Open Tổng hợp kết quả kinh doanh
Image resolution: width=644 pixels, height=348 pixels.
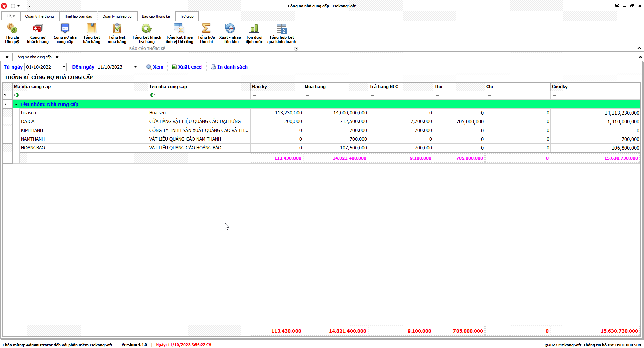tap(281, 33)
